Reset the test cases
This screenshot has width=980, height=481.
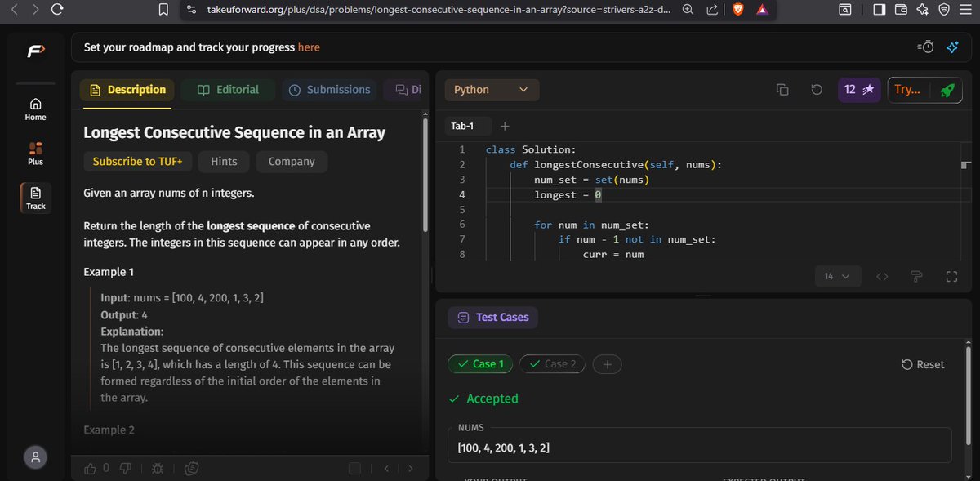click(x=923, y=364)
